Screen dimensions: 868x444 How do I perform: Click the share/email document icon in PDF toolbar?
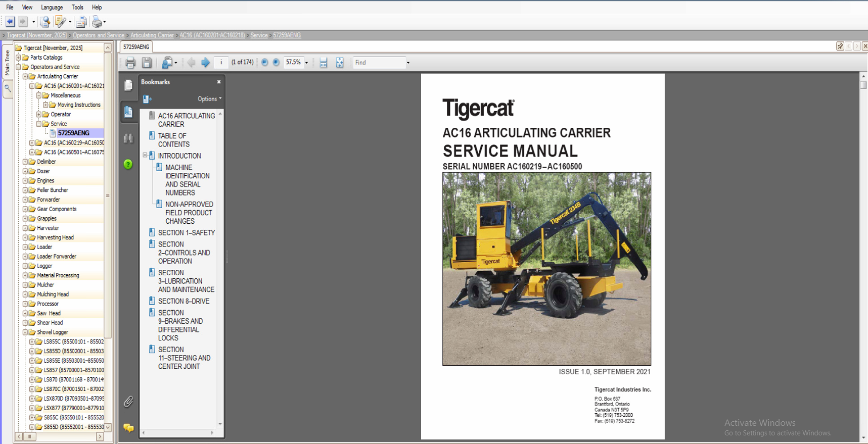tap(166, 63)
